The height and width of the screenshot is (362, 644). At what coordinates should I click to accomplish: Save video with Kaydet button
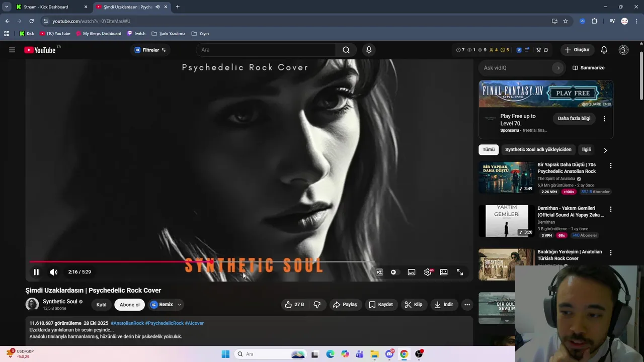[381, 304]
